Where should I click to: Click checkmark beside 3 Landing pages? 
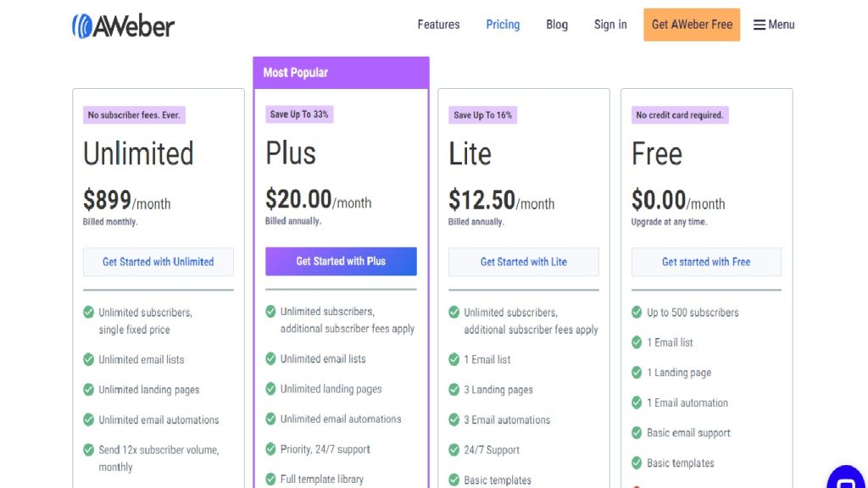coord(454,390)
